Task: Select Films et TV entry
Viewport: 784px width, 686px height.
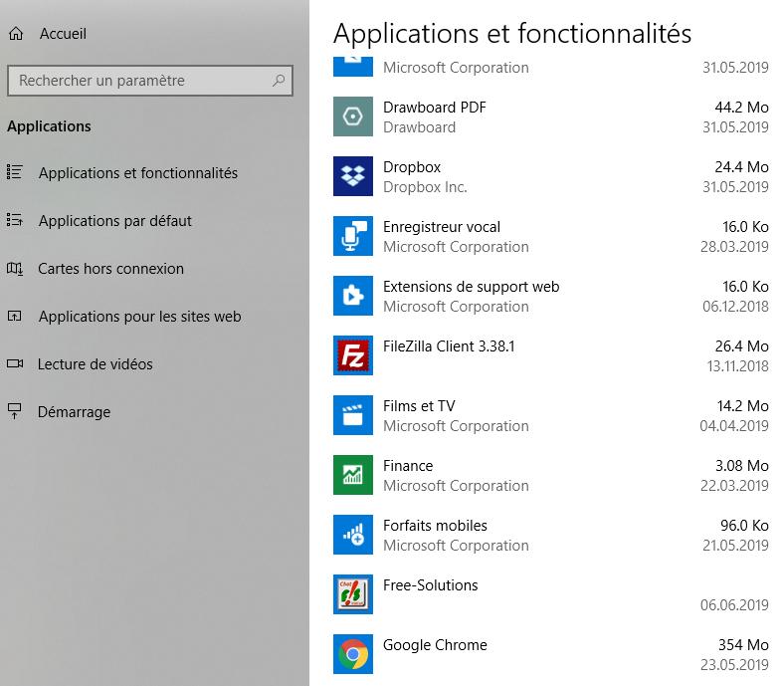Action: (x=419, y=406)
